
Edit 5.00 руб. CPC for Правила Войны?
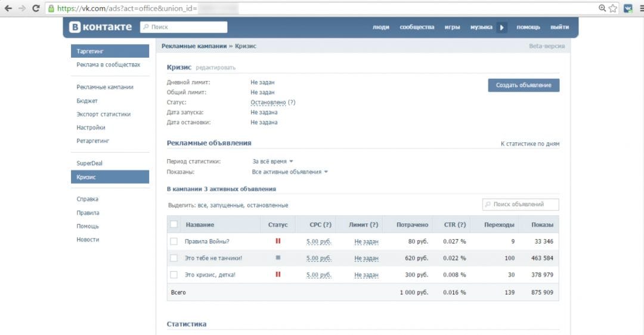point(318,242)
